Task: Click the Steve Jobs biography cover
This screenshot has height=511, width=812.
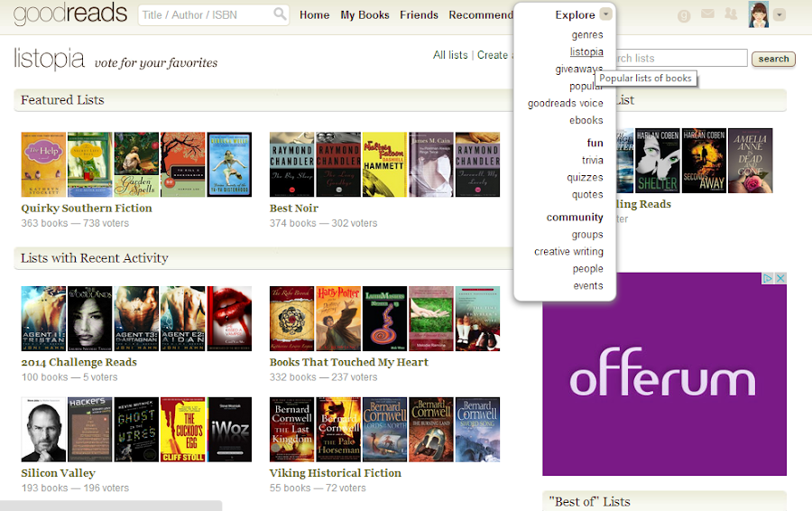Action: pos(43,430)
